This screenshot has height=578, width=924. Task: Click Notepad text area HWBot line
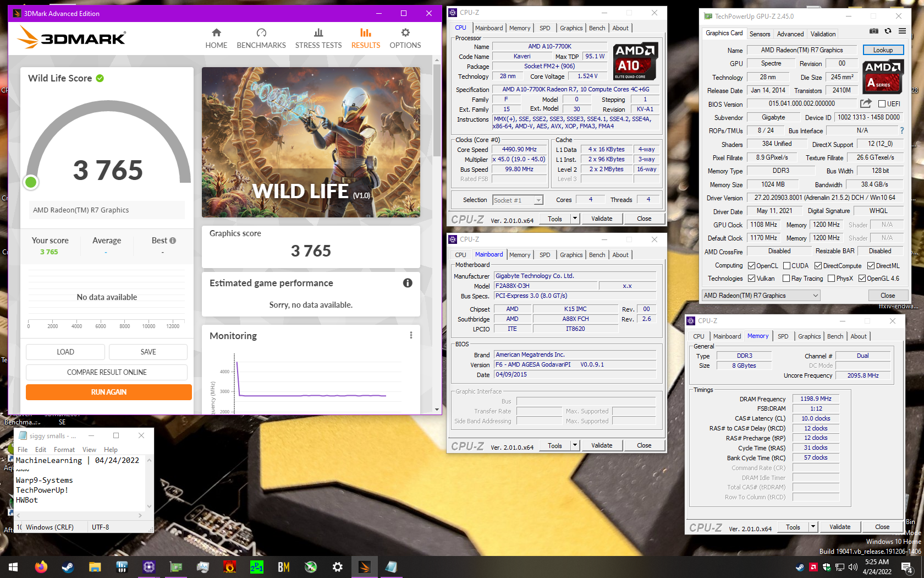click(x=27, y=500)
